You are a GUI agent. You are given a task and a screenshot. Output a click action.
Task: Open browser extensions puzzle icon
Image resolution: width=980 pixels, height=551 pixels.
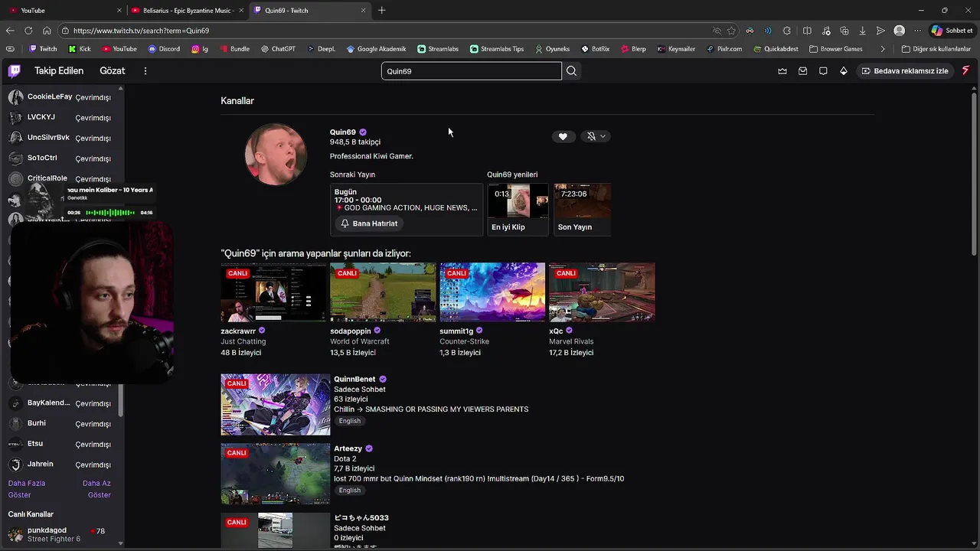click(x=786, y=31)
